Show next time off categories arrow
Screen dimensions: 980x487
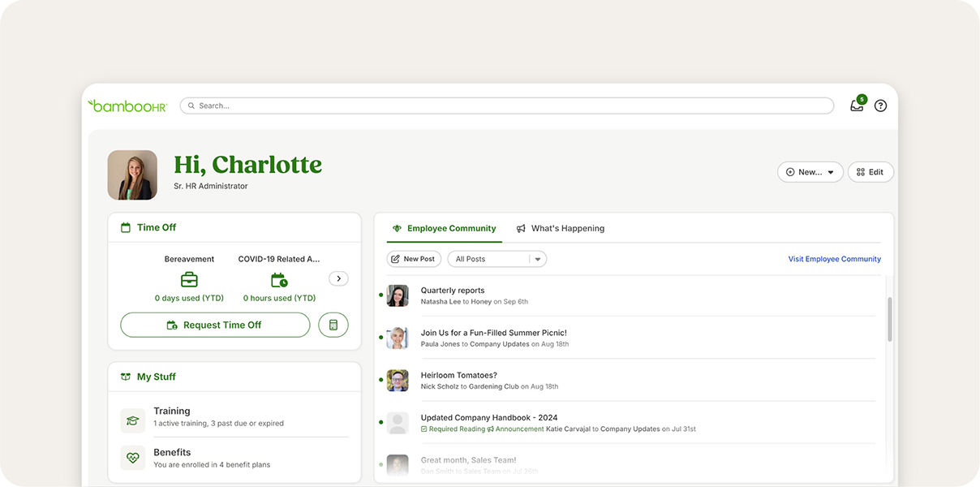click(x=338, y=278)
